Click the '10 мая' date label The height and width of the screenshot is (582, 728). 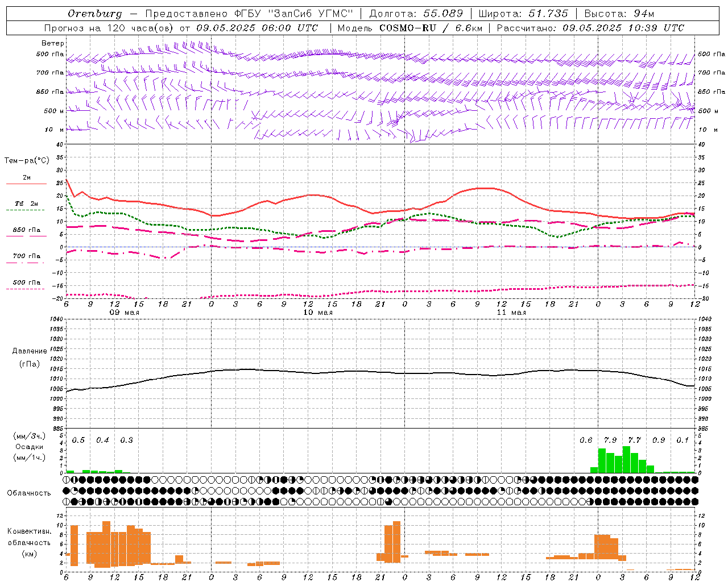click(317, 313)
